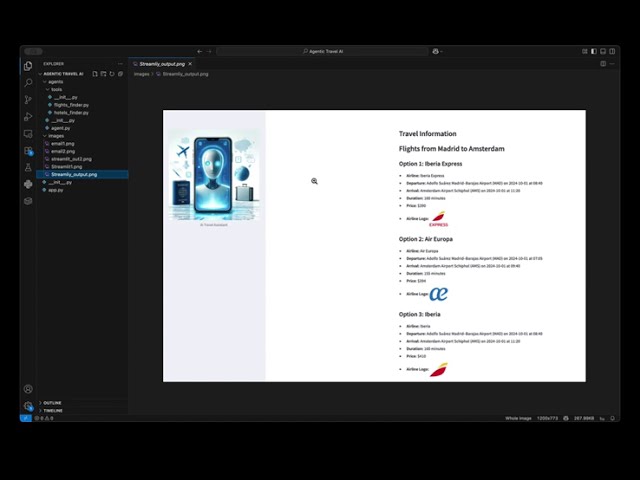Image resolution: width=640 pixels, height=480 pixels.
Task: Open app.py in the file explorer
Action: [55, 189]
